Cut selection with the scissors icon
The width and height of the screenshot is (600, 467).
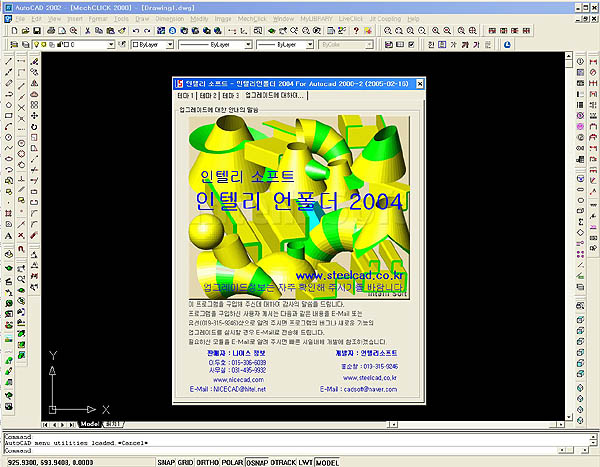click(x=88, y=31)
